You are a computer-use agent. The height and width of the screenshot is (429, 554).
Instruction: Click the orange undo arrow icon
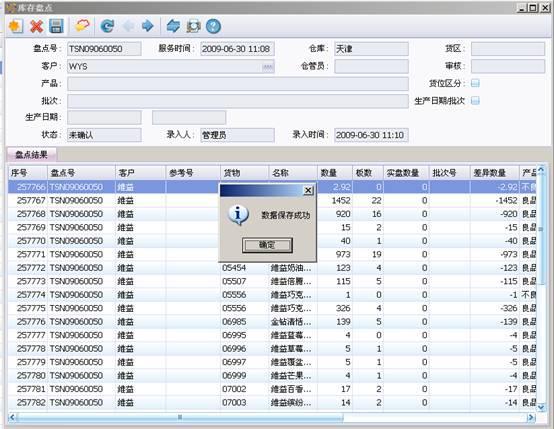[82, 26]
